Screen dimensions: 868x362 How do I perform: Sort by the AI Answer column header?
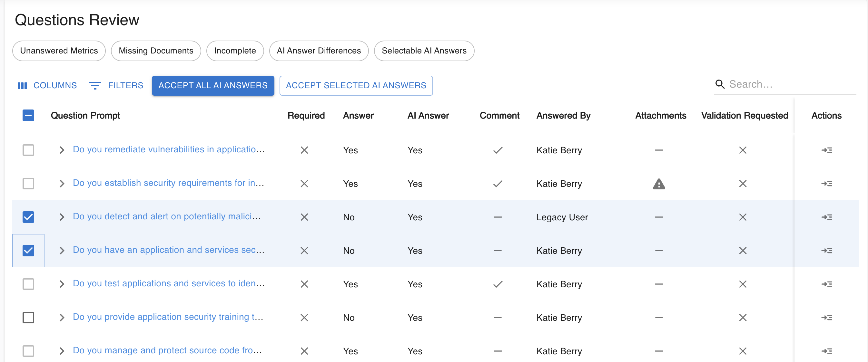point(428,115)
